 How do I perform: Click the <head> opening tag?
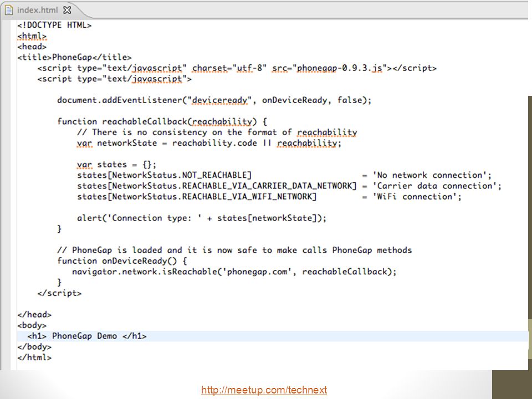click(x=32, y=47)
